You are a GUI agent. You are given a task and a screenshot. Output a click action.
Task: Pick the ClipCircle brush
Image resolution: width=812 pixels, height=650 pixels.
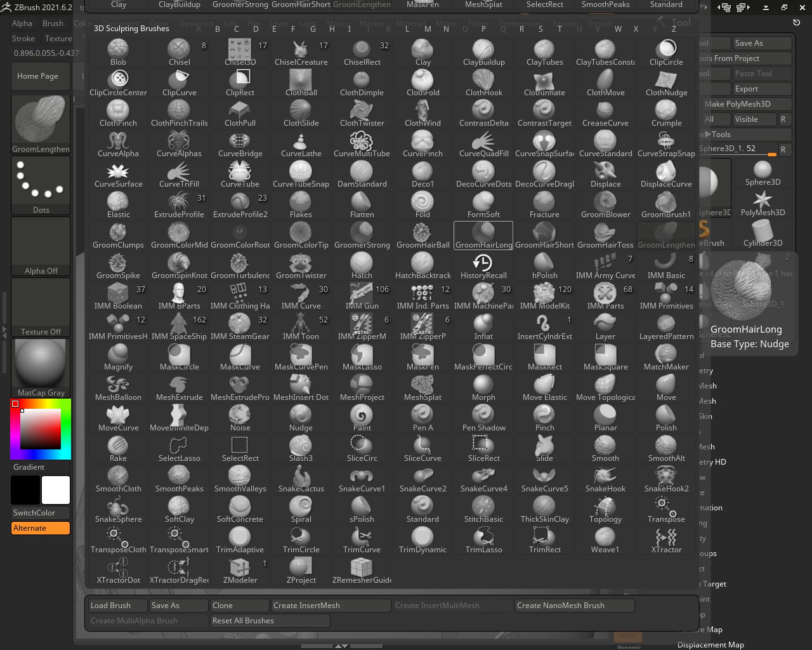point(666,53)
